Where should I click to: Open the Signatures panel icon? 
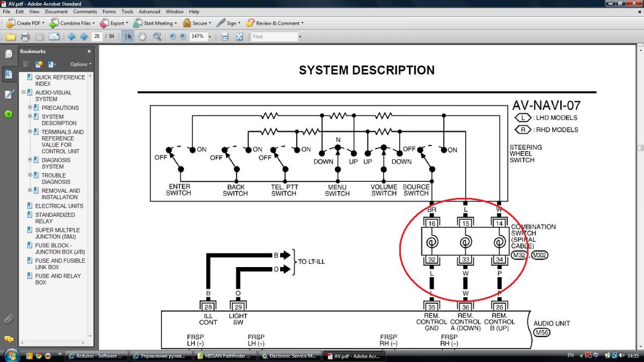[x=9, y=94]
